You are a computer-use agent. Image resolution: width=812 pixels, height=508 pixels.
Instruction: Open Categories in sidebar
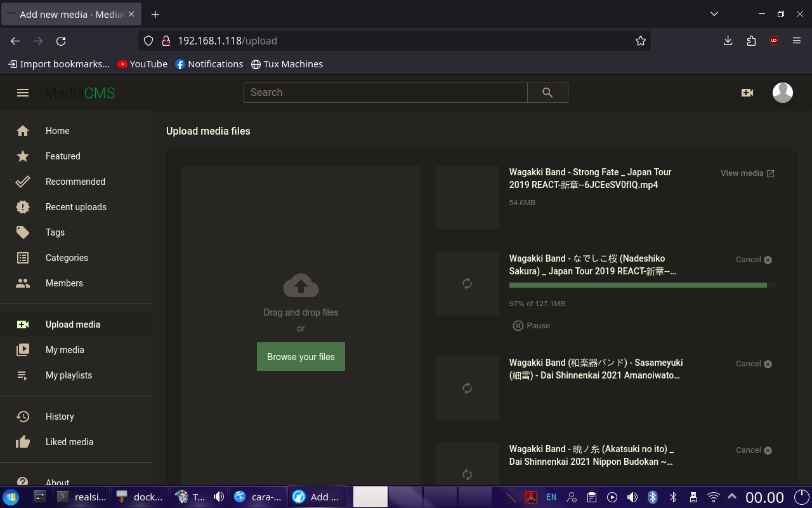(x=76, y=258)
